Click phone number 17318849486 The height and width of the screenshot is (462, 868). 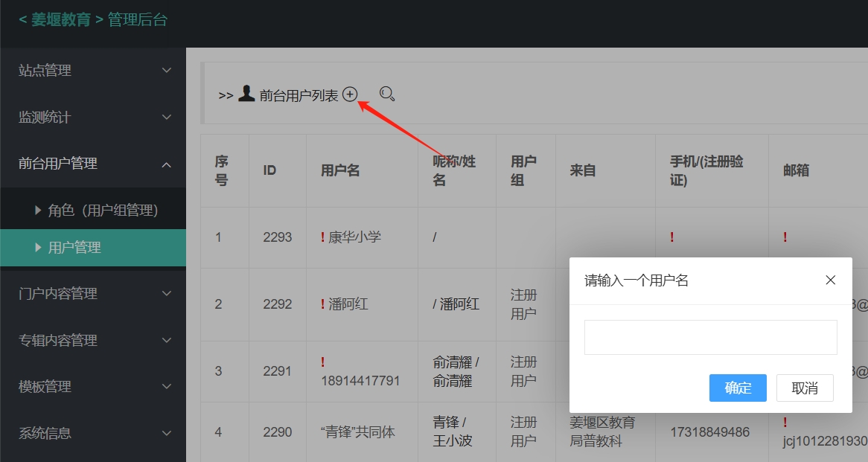(709, 432)
